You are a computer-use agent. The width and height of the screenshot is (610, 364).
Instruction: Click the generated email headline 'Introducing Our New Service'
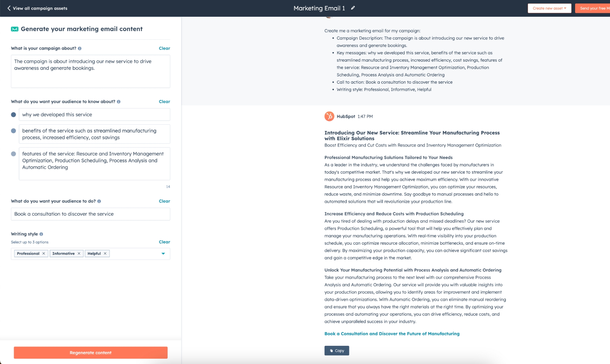click(x=412, y=135)
